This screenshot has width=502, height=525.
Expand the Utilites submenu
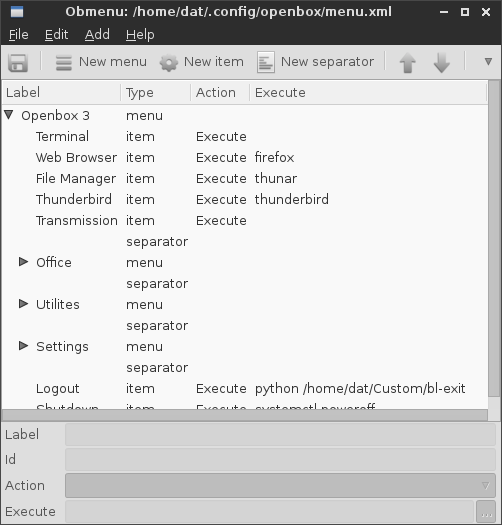click(23, 304)
